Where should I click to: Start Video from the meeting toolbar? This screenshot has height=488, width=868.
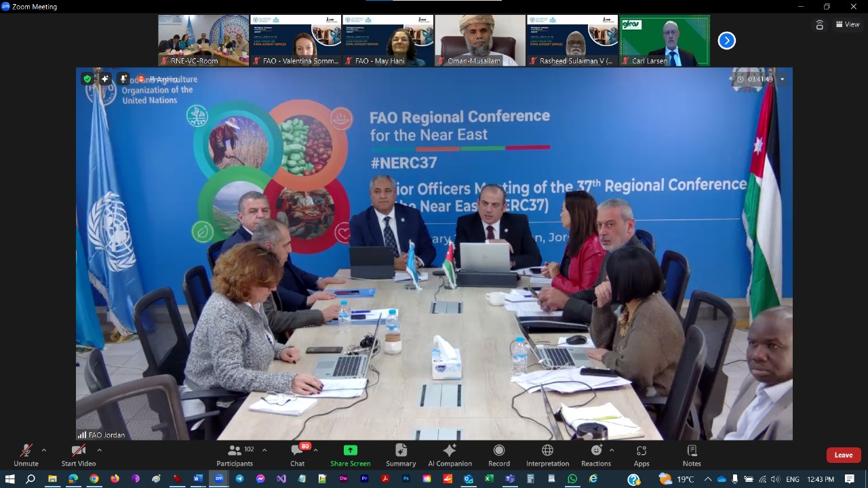pos(79,455)
